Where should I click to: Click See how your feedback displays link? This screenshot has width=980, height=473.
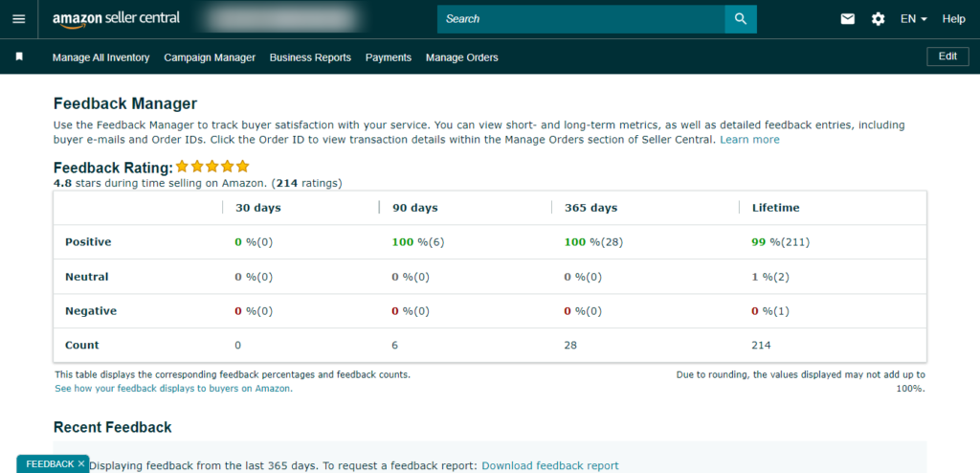pos(173,389)
